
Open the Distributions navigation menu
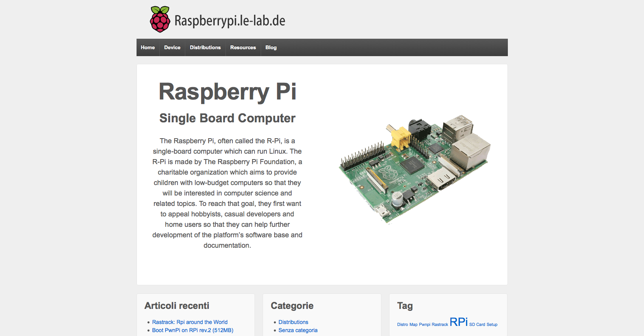coord(205,48)
